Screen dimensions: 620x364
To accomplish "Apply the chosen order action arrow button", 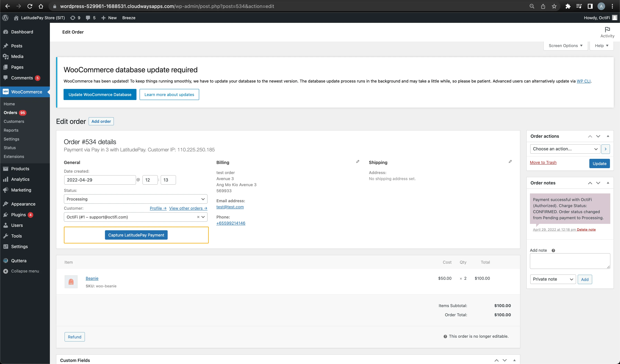I will [605, 149].
